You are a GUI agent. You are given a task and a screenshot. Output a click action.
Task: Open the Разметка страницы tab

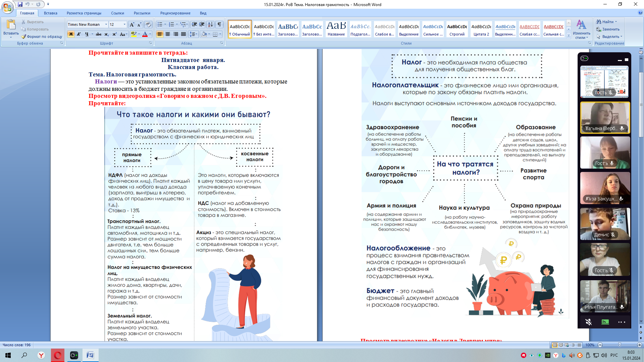[84, 13]
